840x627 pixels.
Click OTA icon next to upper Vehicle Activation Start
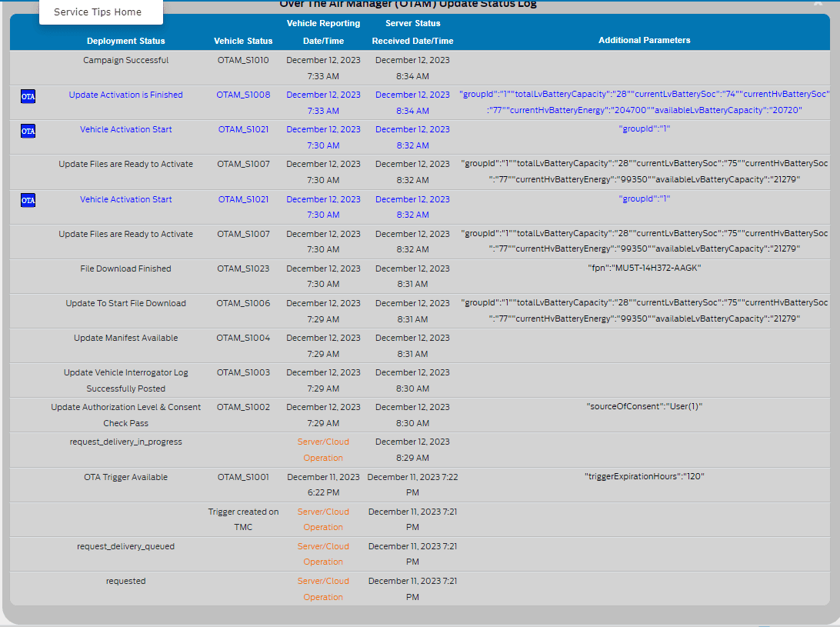pos(28,131)
